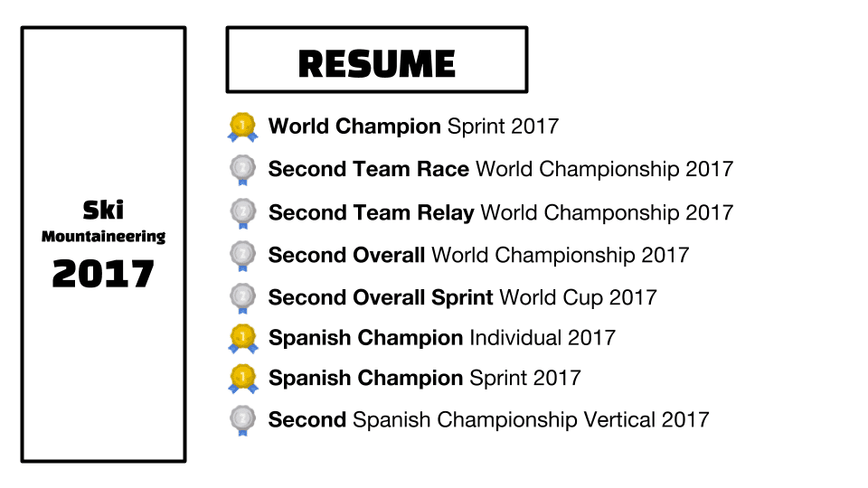Select Second Spanish Championship Vertical line
The width and height of the screenshot is (868, 488).
tap(488, 419)
